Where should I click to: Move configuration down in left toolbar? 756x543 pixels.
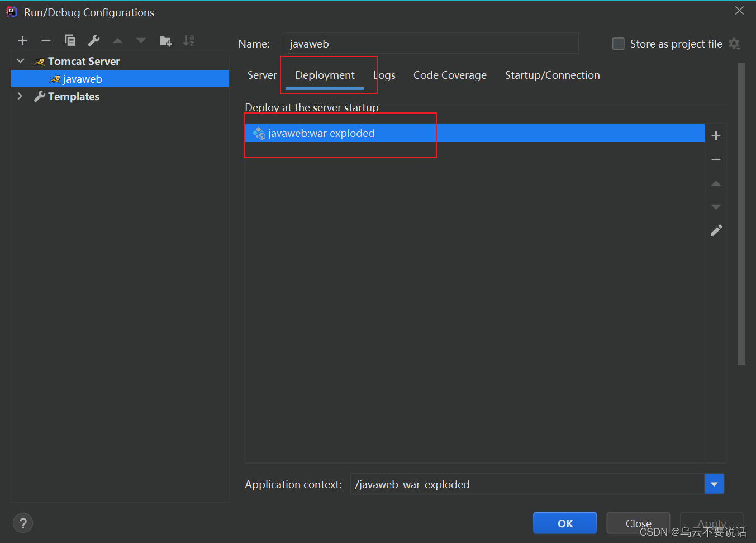pos(141,40)
